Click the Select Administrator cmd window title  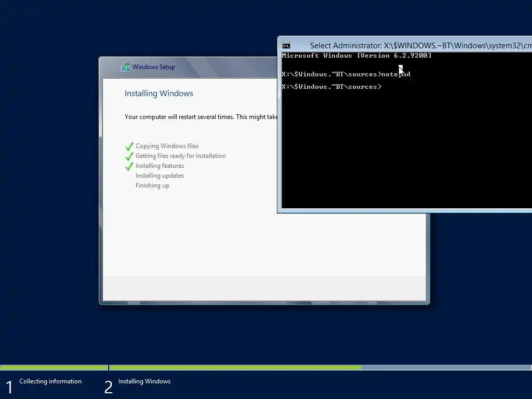pyautogui.click(x=421, y=46)
